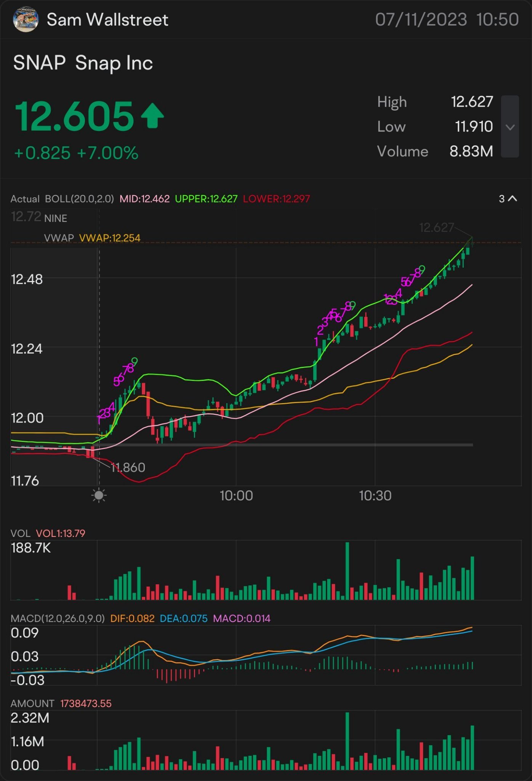
Task: Tap the DIF:0.082 value
Action: pos(132,619)
